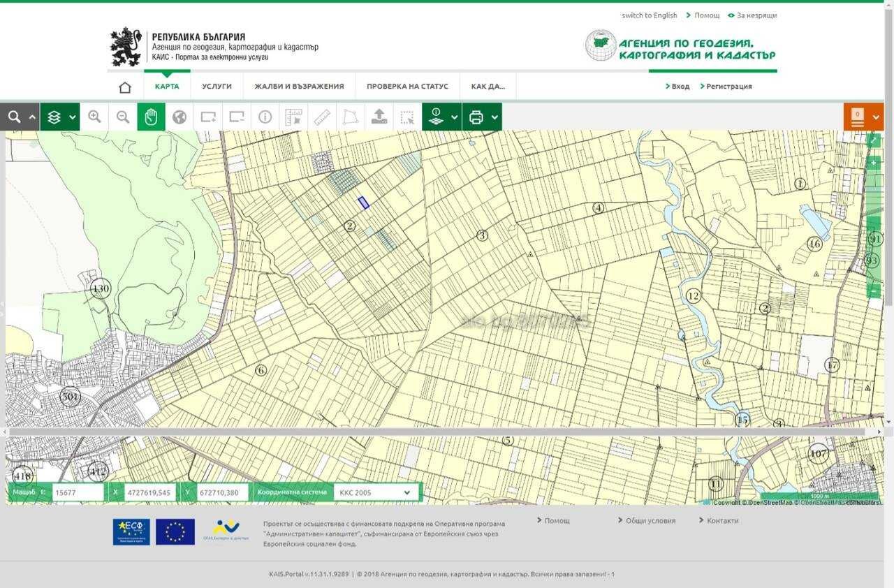Click the EU flag logo
The width and height of the screenshot is (894, 588).
(175, 532)
